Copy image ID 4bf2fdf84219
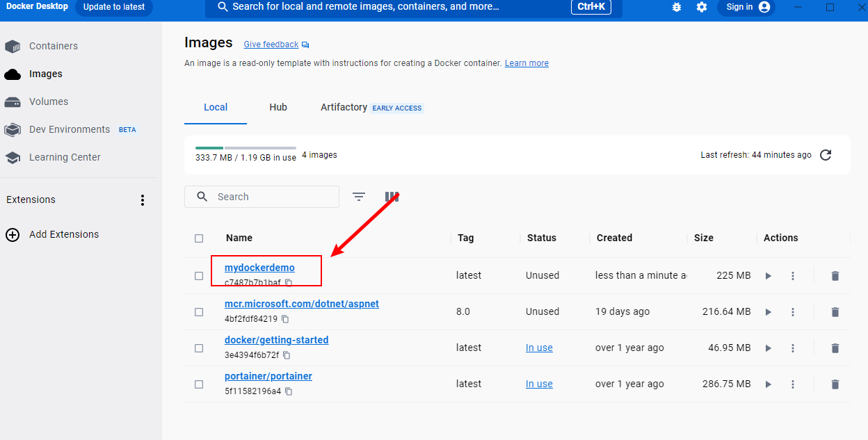 coord(285,319)
